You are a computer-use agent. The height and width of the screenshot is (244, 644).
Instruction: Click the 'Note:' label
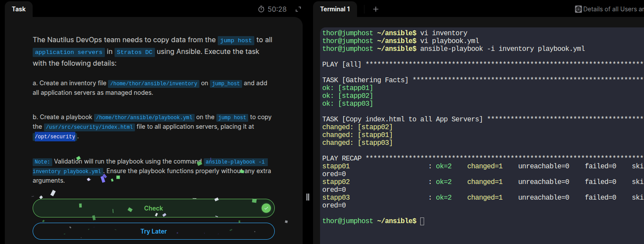(x=43, y=162)
